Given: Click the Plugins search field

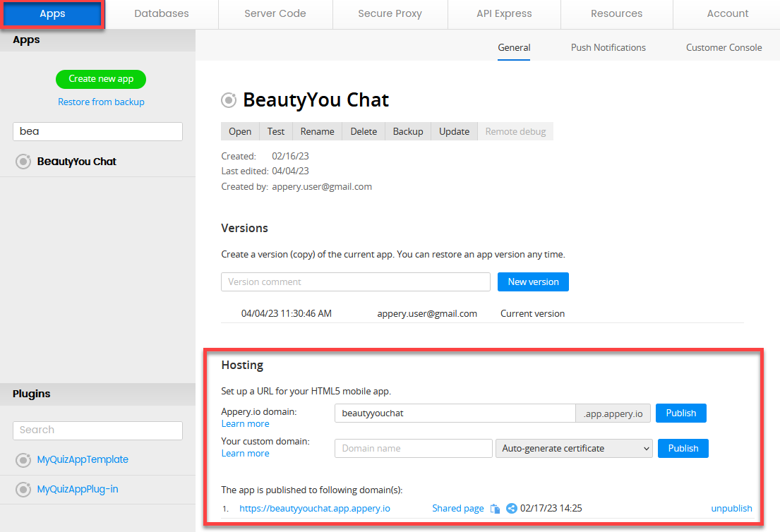Looking at the screenshot, I should pos(97,430).
